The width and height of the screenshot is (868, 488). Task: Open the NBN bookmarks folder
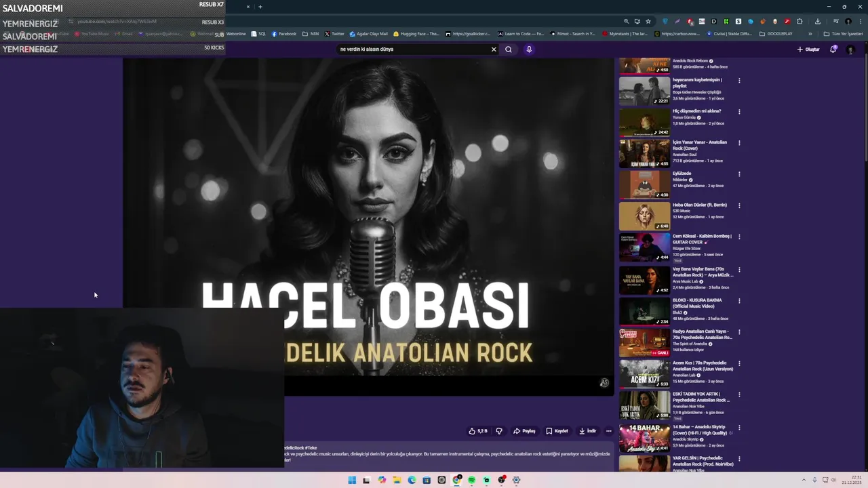[x=311, y=34]
